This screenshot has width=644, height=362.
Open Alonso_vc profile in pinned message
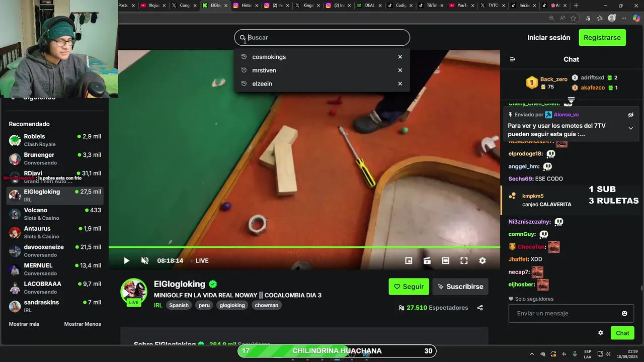(566, 115)
